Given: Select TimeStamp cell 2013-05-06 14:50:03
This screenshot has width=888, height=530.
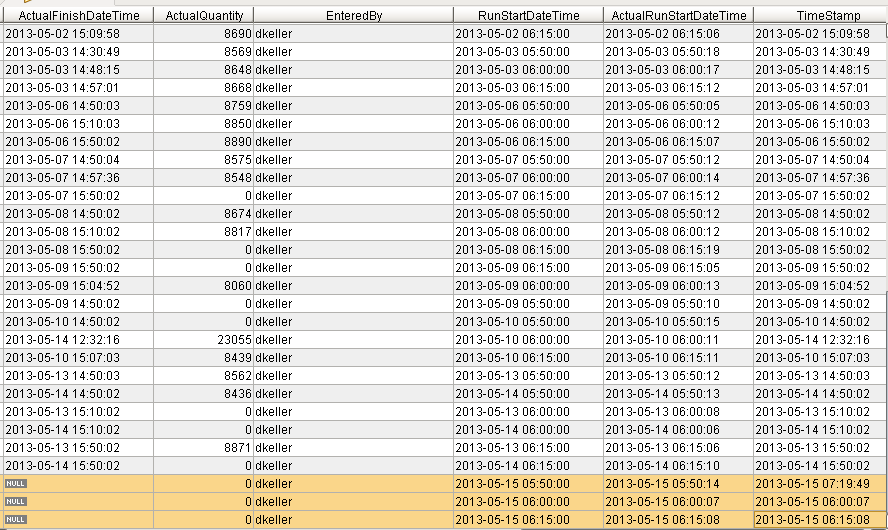Looking at the screenshot, I should point(820,105).
